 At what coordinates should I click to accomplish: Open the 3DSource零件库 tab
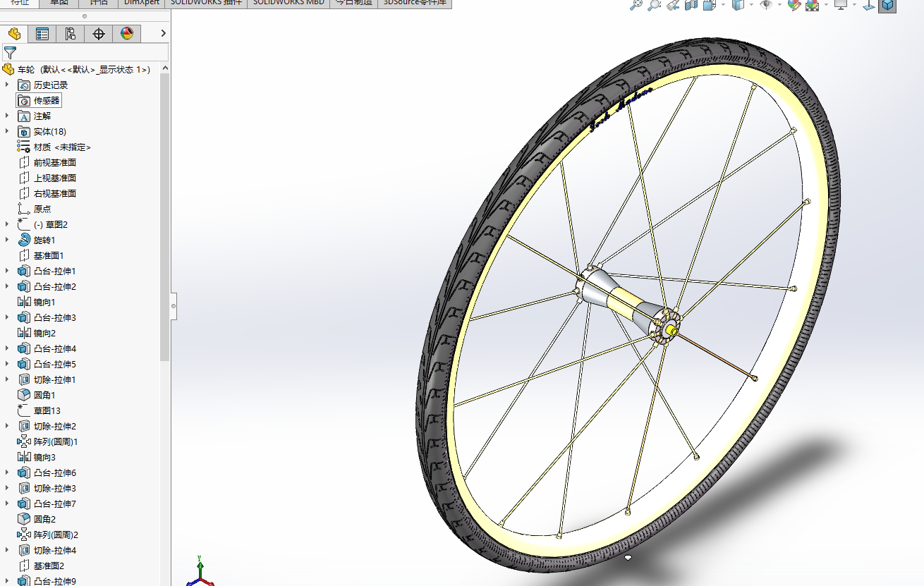(x=415, y=3)
